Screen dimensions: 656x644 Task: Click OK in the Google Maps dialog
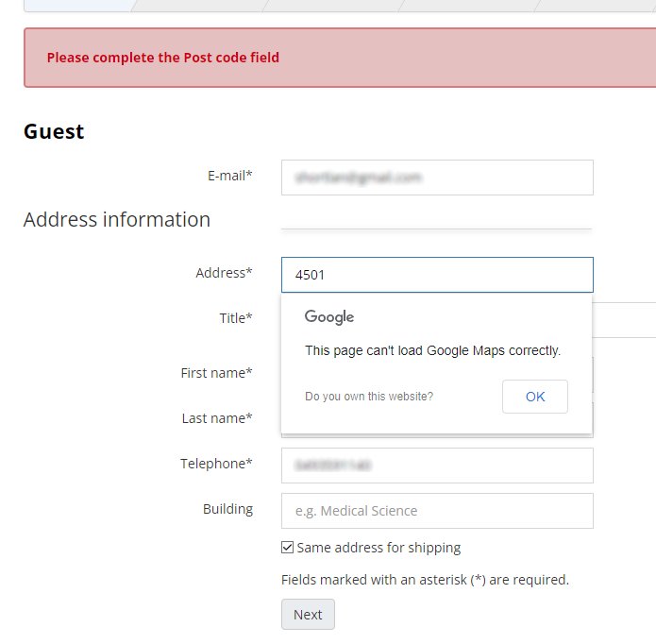(535, 397)
